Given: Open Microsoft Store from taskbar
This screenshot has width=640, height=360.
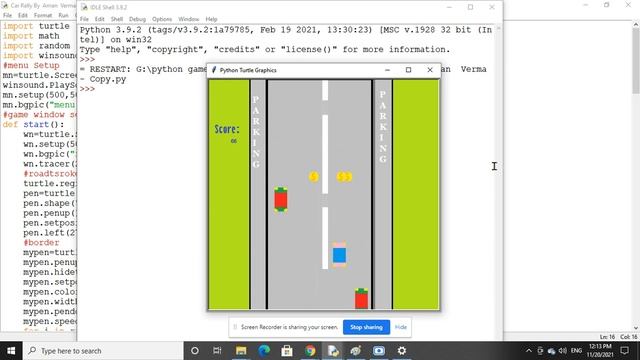Looking at the screenshot, I should point(287,351).
